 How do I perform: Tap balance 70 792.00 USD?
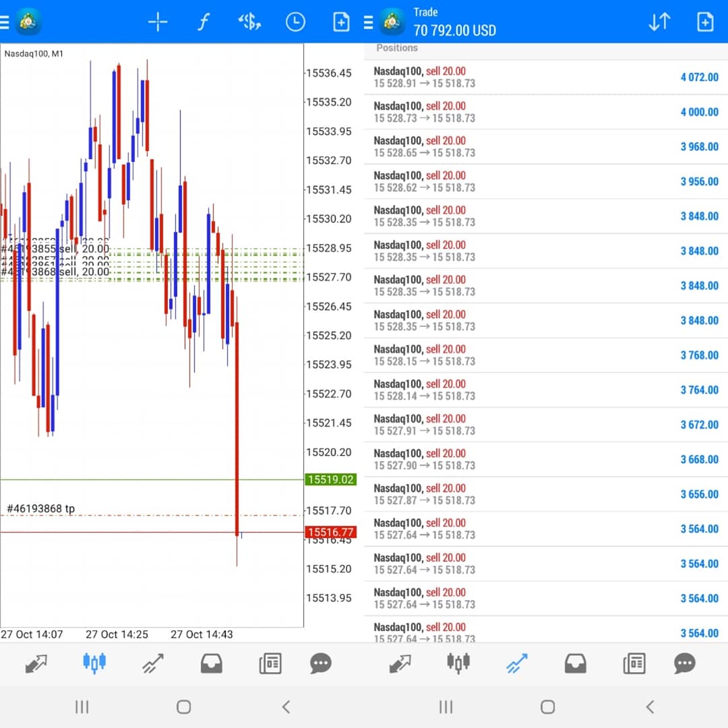[x=454, y=30]
